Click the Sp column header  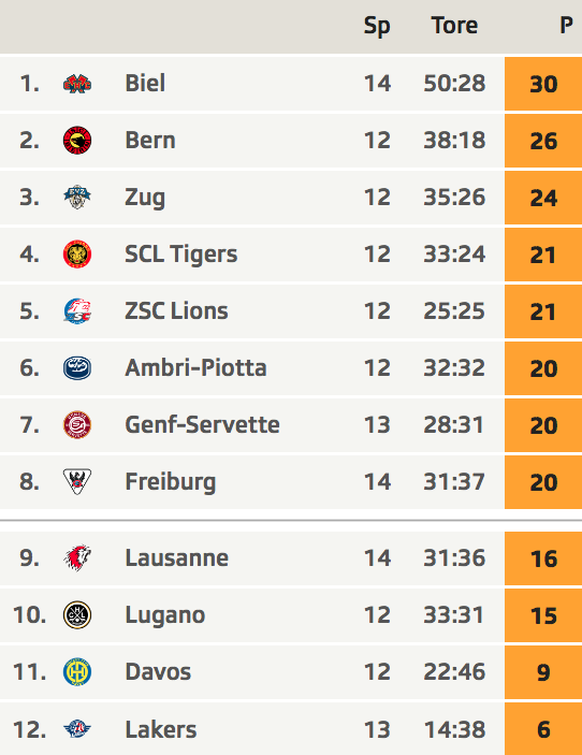pyautogui.click(x=377, y=26)
